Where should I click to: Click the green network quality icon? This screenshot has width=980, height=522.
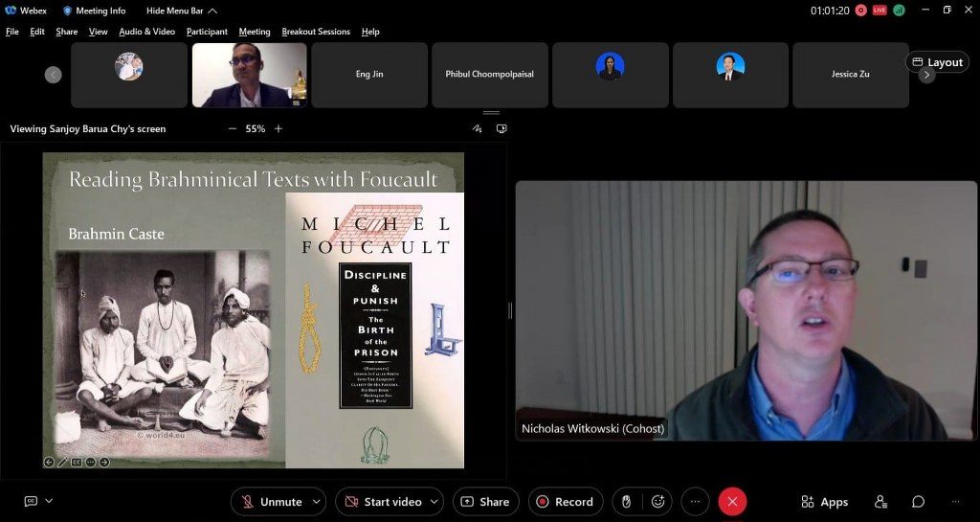tap(899, 11)
